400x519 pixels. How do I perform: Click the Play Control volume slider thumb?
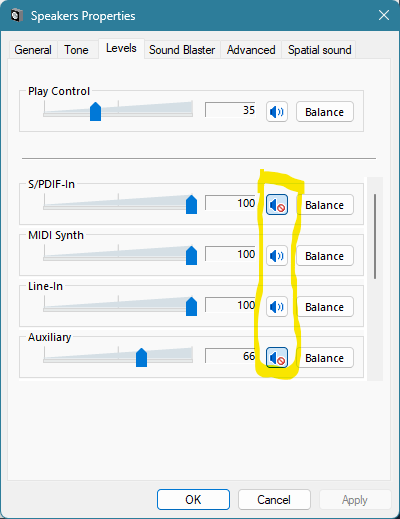[95, 112]
